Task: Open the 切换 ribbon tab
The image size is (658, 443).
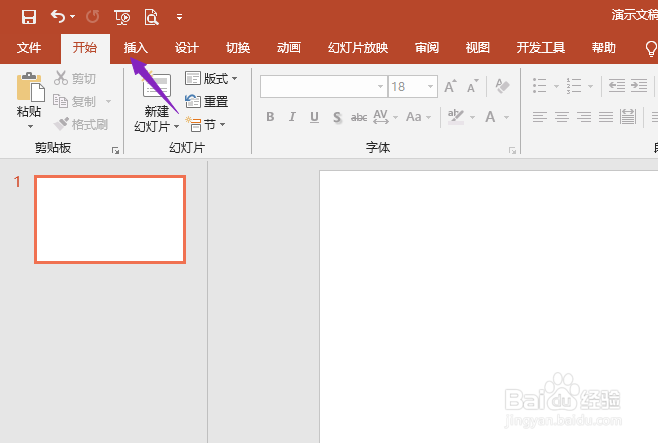Action: (238, 48)
